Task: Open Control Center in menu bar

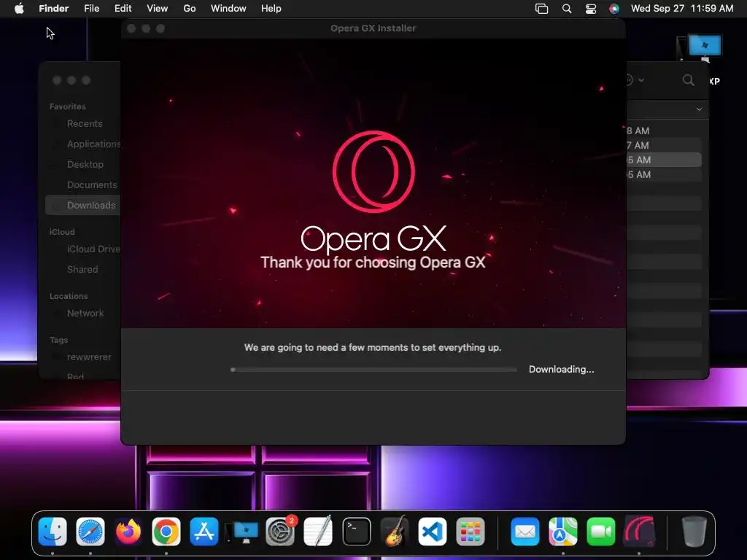Action: (591, 9)
